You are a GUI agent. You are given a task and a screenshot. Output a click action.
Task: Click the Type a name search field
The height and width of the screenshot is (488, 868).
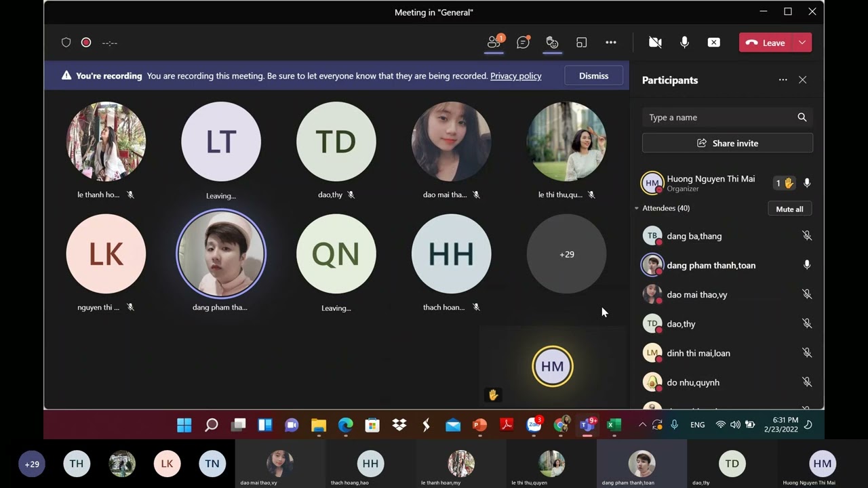pos(727,117)
